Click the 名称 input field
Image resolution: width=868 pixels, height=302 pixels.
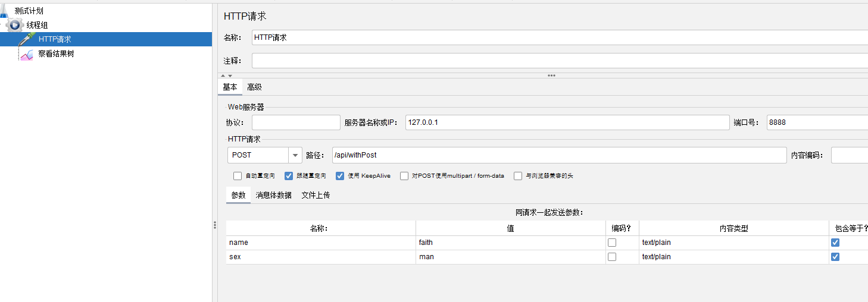click(560, 37)
